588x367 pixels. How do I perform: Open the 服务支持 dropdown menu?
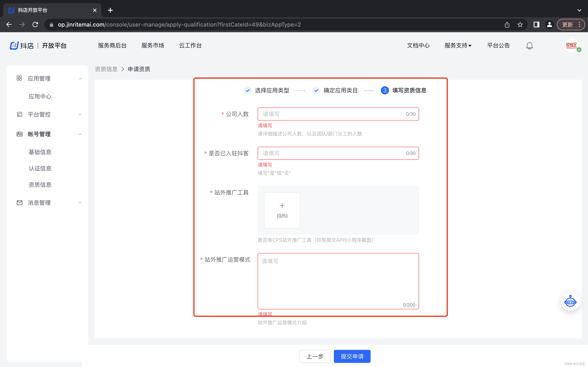[x=458, y=46]
